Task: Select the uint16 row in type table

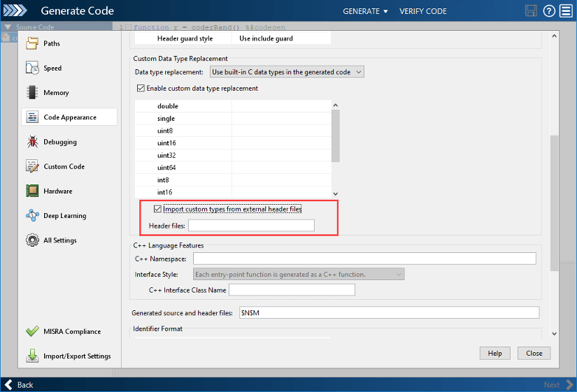Action: [233, 143]
